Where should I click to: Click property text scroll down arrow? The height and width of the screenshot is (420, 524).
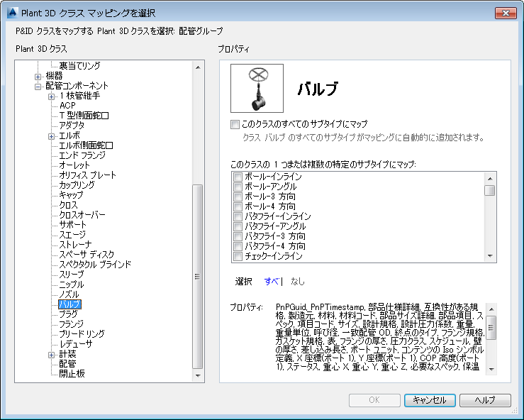491,369
